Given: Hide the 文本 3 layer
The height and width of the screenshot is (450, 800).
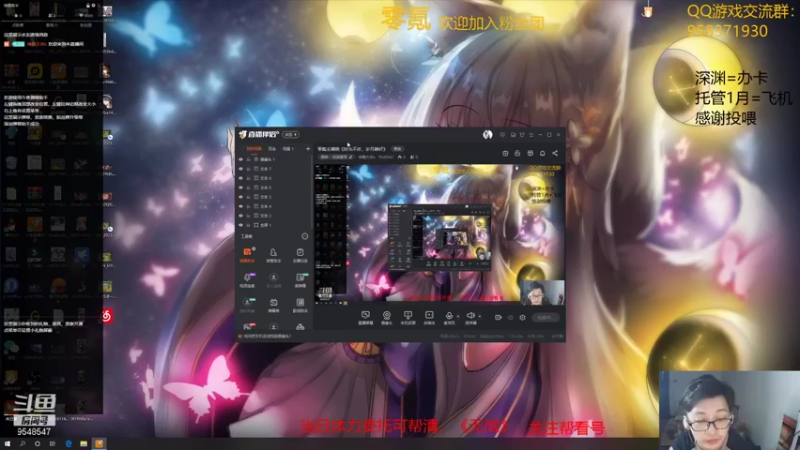Looking at the screenshot, I should click(x=241, y=197).
